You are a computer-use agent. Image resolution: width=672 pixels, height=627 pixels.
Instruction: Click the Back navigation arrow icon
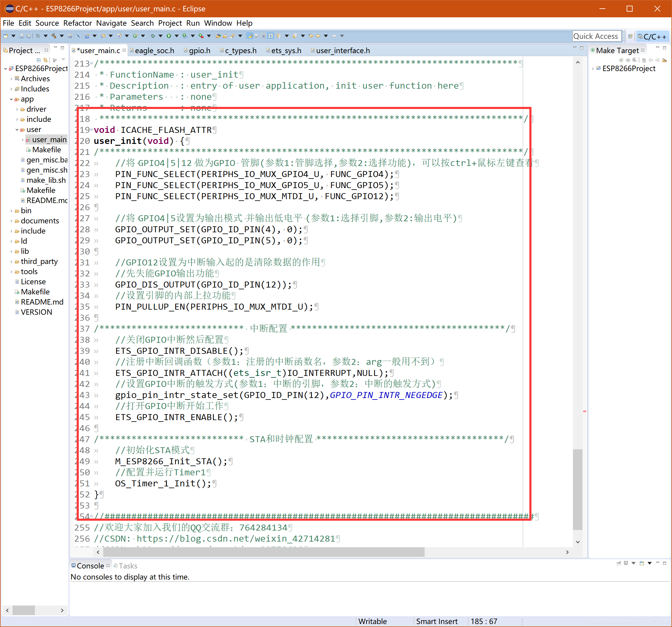(x=318, y=36)
